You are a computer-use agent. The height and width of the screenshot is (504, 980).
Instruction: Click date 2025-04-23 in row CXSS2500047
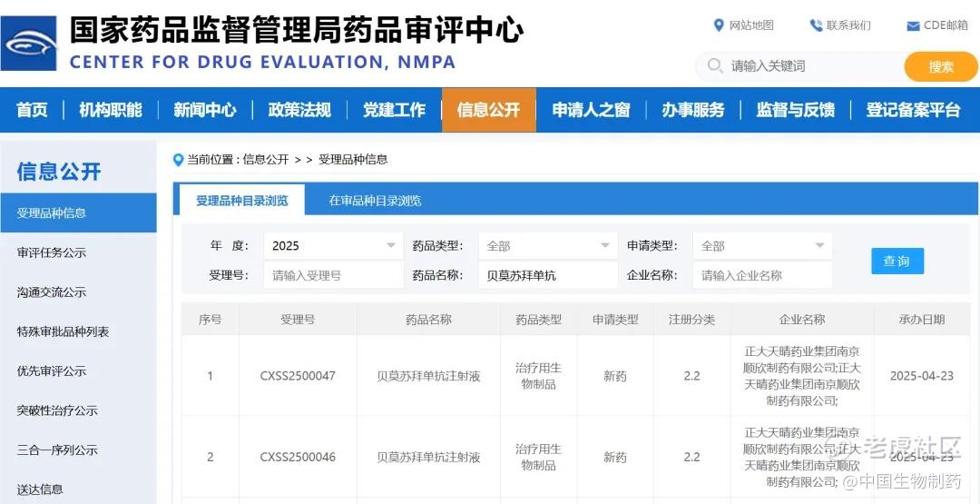coord(922,376)
